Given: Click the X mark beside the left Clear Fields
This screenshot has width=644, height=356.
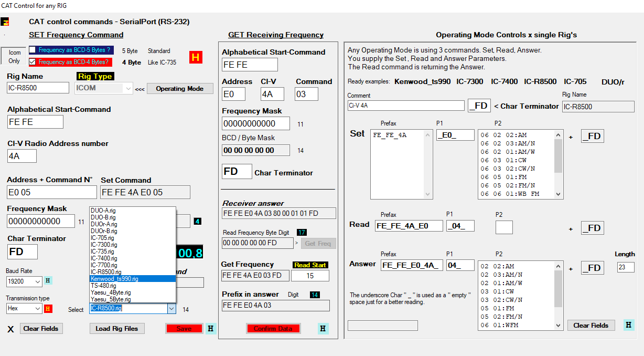Looking at the screenshot, I should 10,329.
